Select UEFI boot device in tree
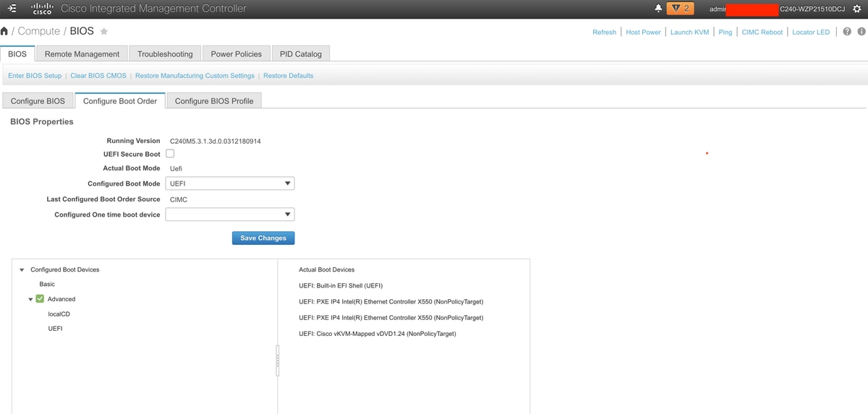The width and height of the screenshot is (868, 414). 55,329
